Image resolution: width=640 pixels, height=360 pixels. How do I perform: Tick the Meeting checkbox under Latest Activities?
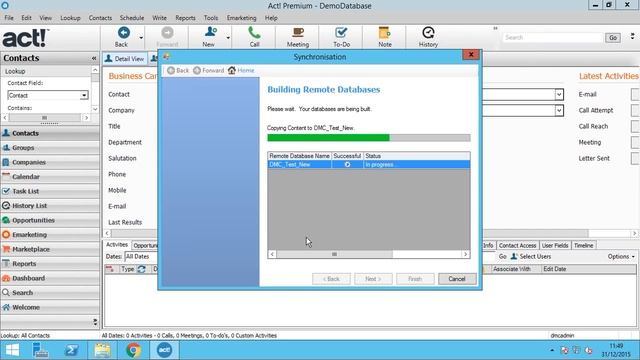(635, 142)
